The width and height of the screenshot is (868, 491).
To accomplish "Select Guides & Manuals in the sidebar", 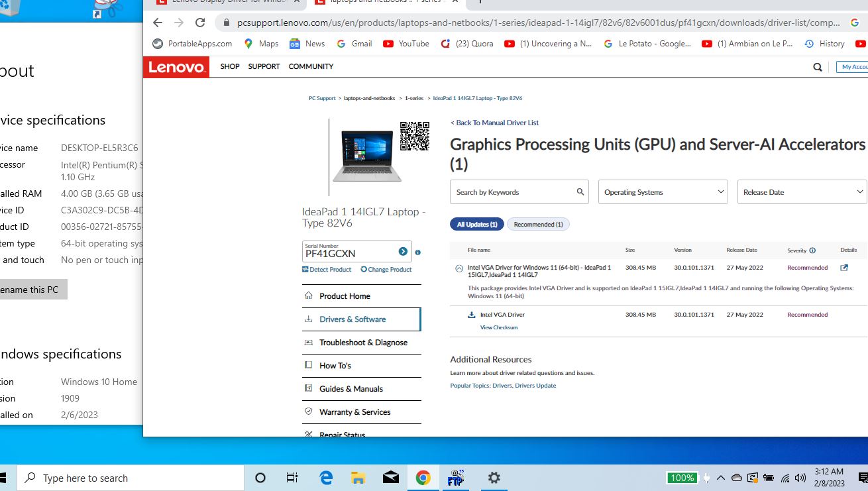I will pyautogui.click(x=362, y=389).
